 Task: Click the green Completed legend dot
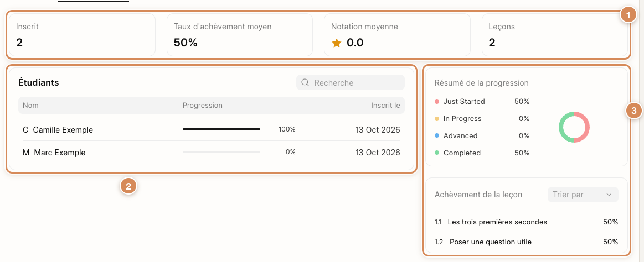[x=437, y=153]
